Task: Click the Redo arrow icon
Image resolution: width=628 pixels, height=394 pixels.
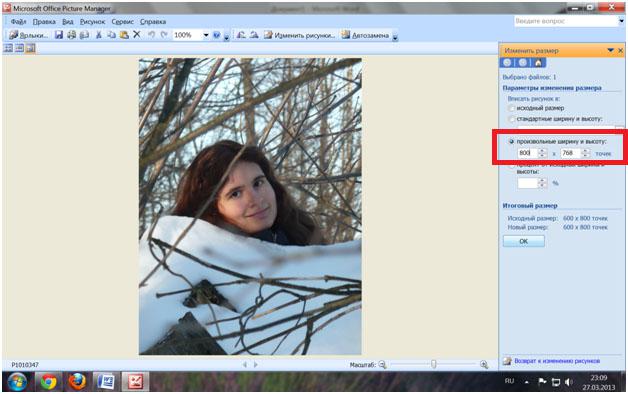Action: point(164,35)
